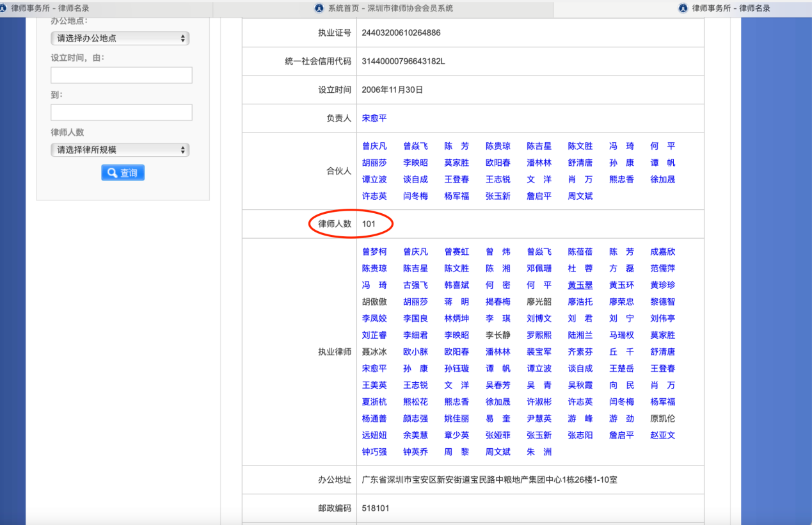Open lawyer 黎德智's profile link
The width and height of the screenshot is (812, 525).
(663, 302)
